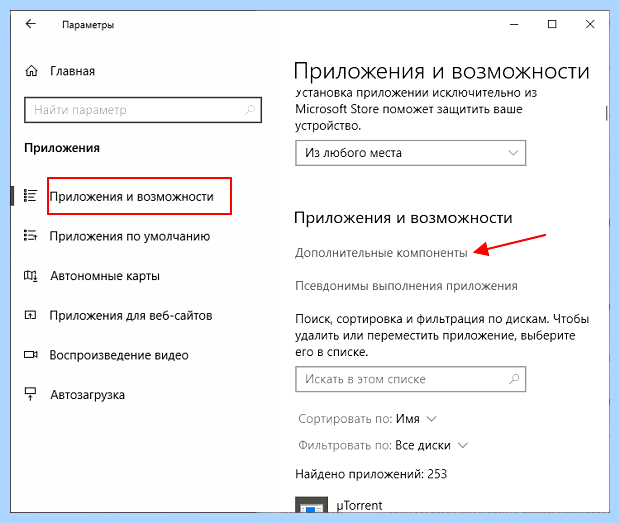Click the search magnifier in Найти параметр

[250, 110]
